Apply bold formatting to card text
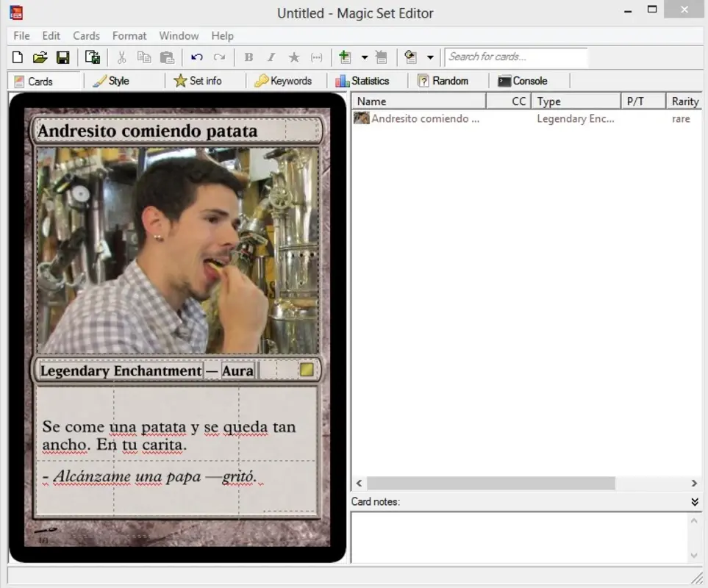The height and width of the screenshot is (588, 708). (x=248, y=57)
